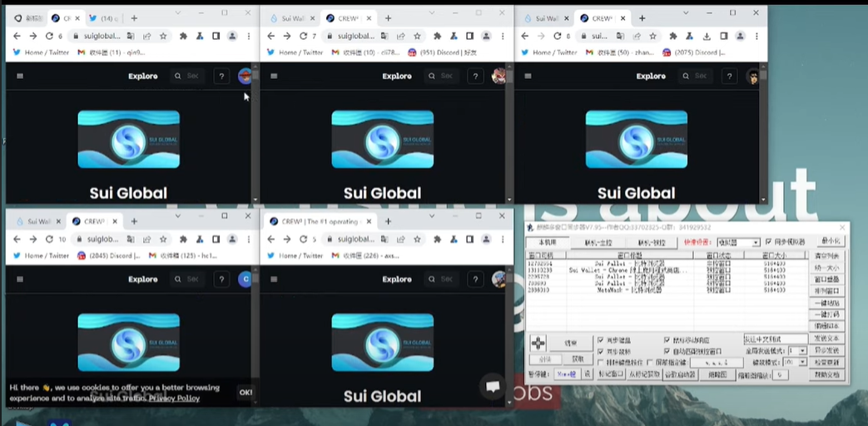The width and height of the screenshot is (868, 426).
Task: Enable the 排除键盘操作 checkbox
Action: point(601,363)
